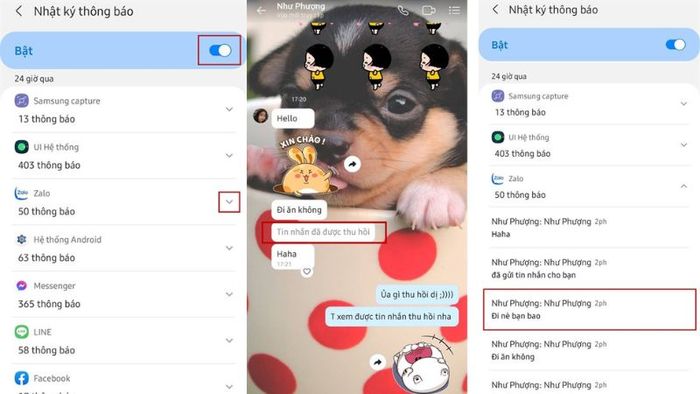This screenshot has width=700, height=394.
Task: Tap the Haha message bubble
Action: coord(292,257)
